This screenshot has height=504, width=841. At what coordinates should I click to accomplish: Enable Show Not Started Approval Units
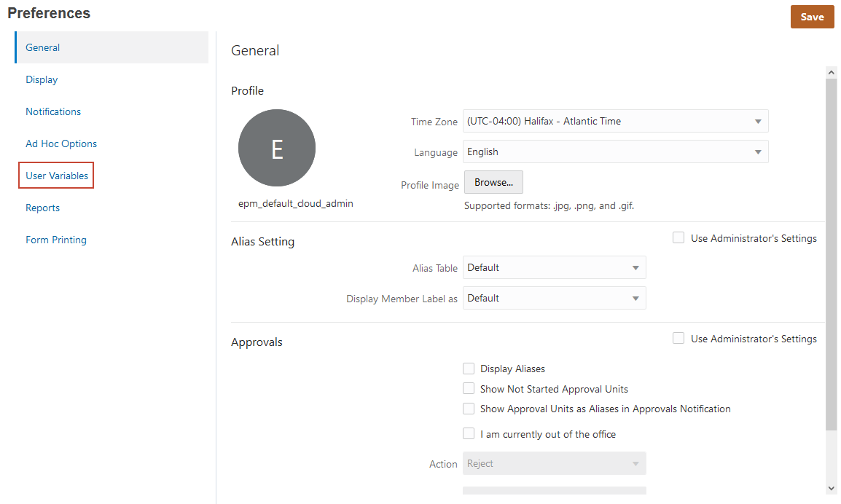coord(469,388)
